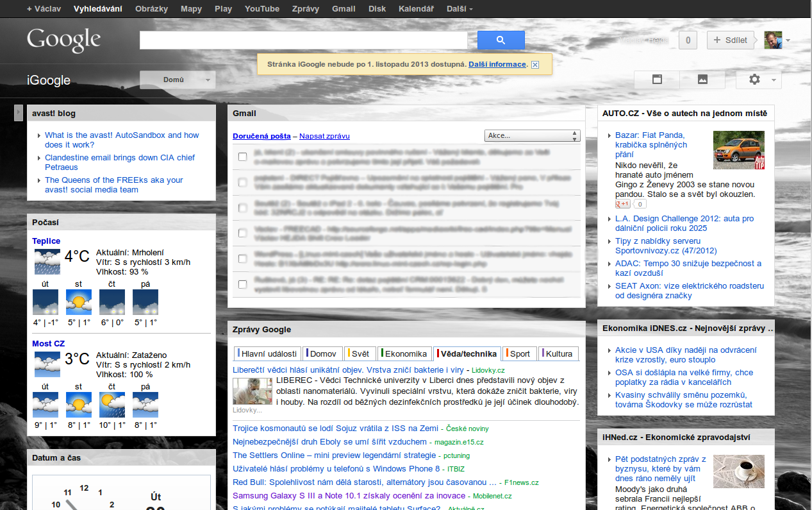Screen dimensions: 812x510
Task: Click Most CZ current weather icon
Action: point(47,364)
